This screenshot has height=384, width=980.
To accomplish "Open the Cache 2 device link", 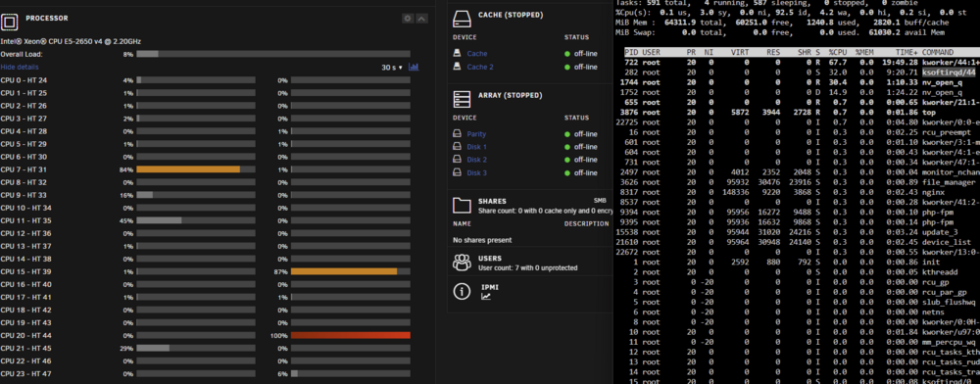I will click(x=480, y=67).
